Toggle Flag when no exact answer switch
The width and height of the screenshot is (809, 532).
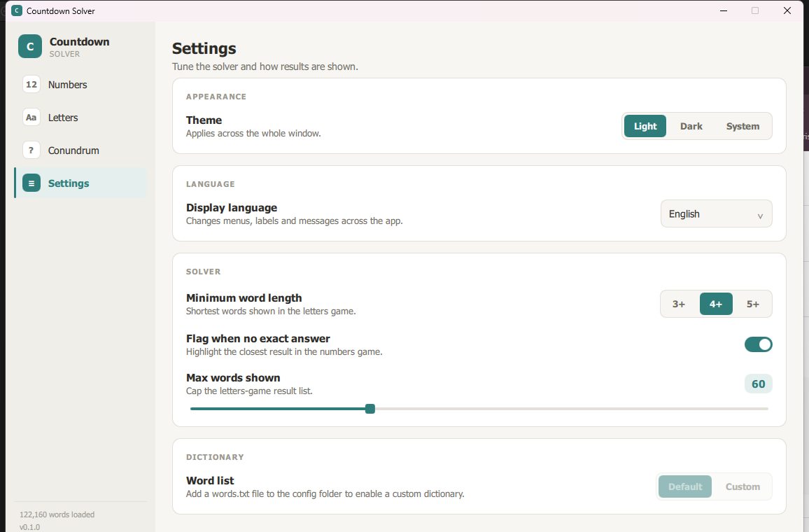point(758,344)
